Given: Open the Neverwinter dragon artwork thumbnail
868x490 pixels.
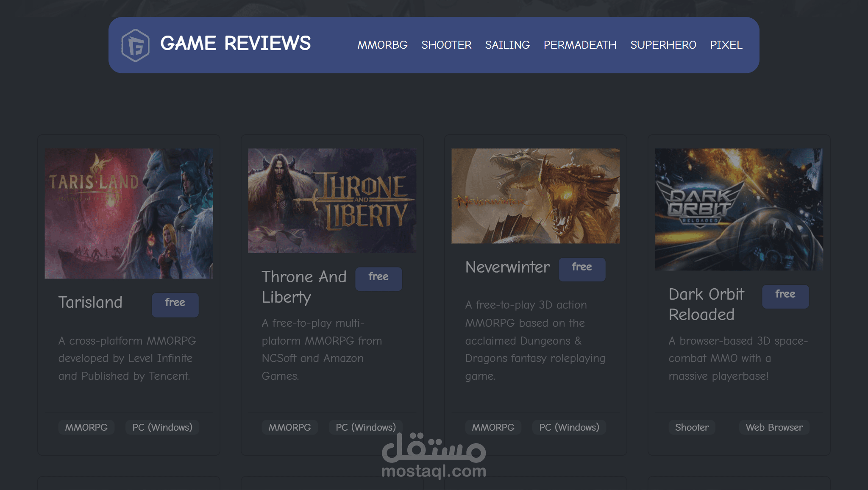Looking at the screenshot, I should pyautogui.click(x=535, y=196).
